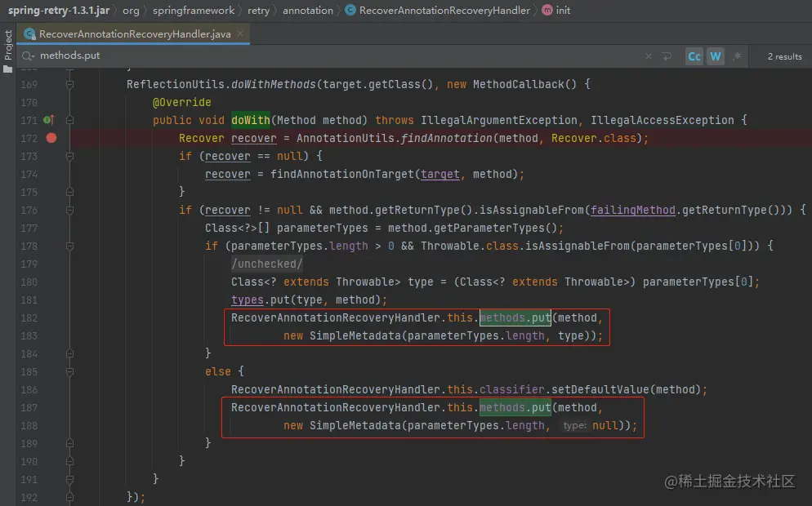Click the highlighted doWith method name
This screenshot has height=506, width=812.
251,120
